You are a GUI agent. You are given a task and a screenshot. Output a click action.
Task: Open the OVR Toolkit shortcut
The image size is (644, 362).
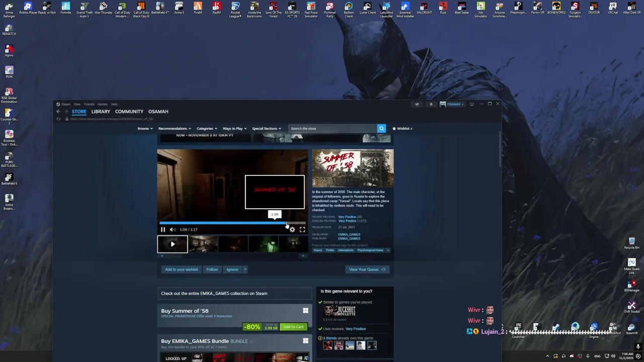click(x=631, y=307)
